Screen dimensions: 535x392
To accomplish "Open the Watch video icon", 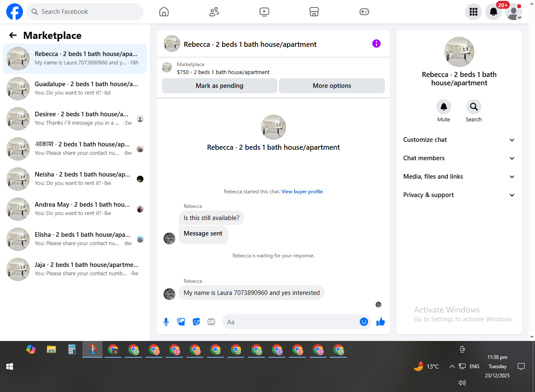I will (x=264, y=12).
